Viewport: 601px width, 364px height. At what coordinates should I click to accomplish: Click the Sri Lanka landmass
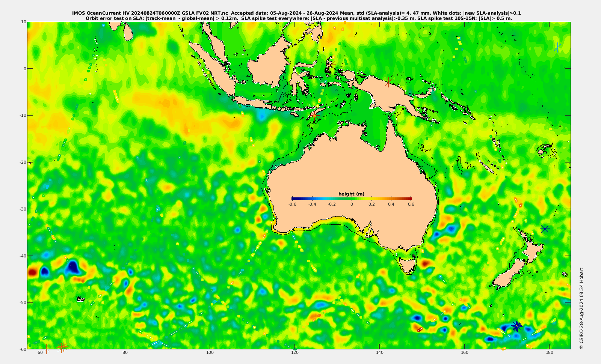[x=128, y=32]
